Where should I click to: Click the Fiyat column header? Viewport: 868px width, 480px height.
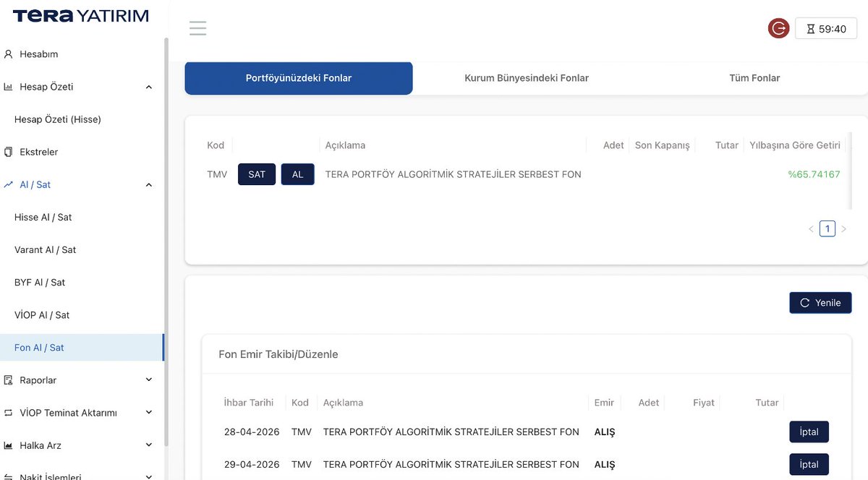coord(704,403)
